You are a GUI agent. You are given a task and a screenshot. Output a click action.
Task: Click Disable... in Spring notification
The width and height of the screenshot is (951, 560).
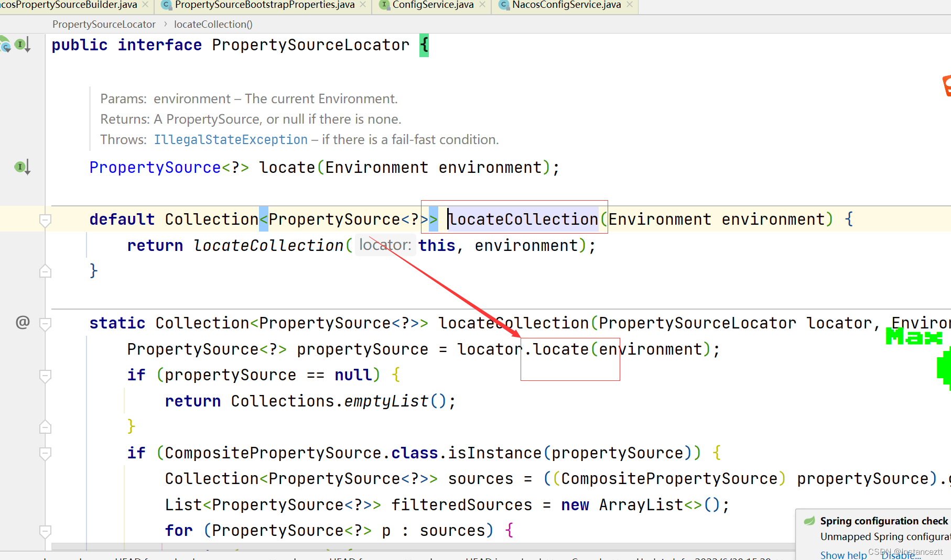[x=901, y=555]
